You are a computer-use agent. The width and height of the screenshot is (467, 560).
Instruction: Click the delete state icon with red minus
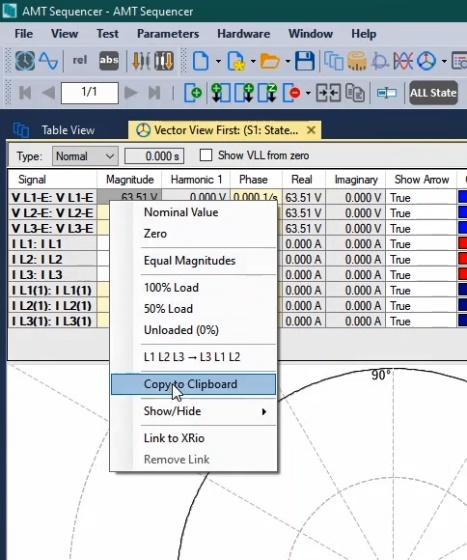[x=292, y=93]
